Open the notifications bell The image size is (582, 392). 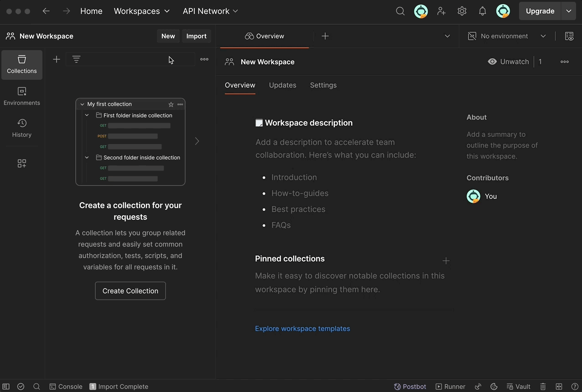pyautogui.click(x=483, y=11)
